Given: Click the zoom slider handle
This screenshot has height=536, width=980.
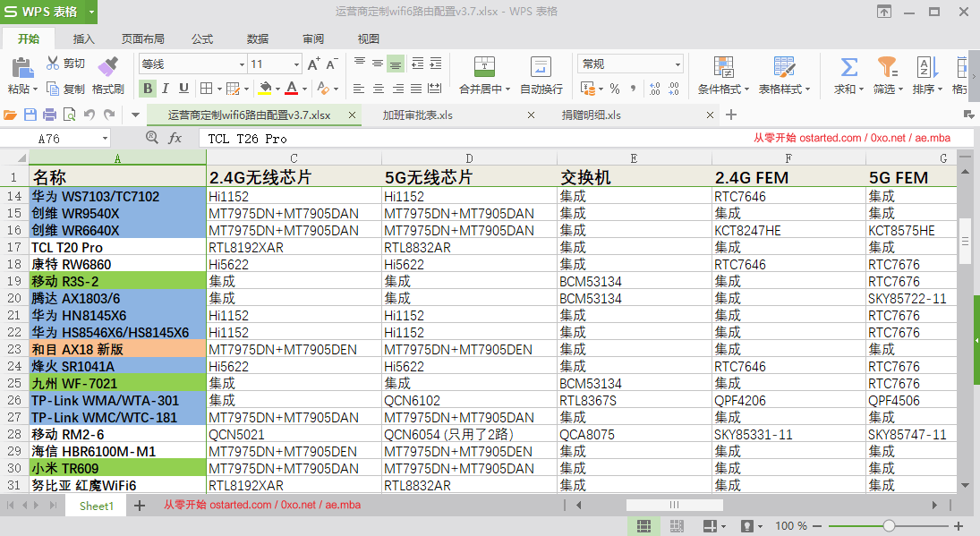Looking at the screenshot, I should (x=889, y=526).
